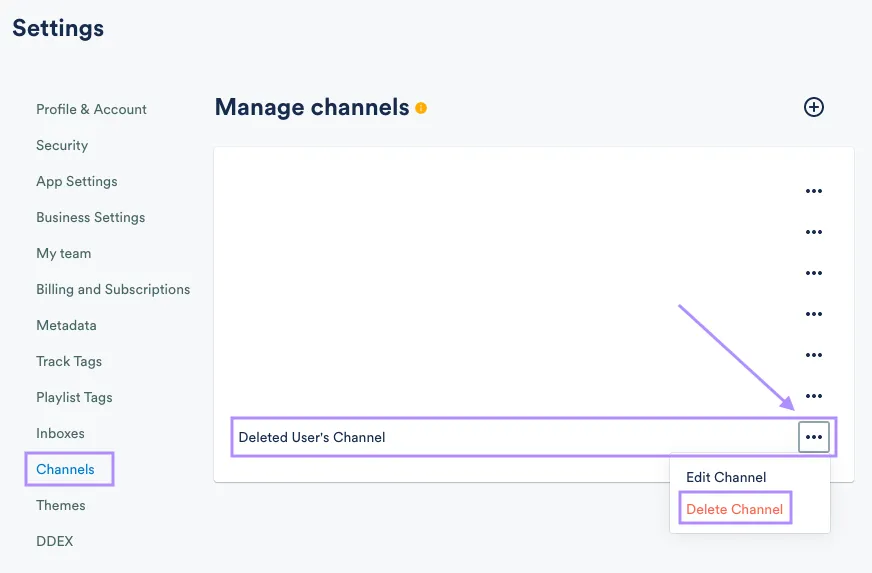Open Track Tags settings
The height and width of the screenshot is (573, 872).
69,361
